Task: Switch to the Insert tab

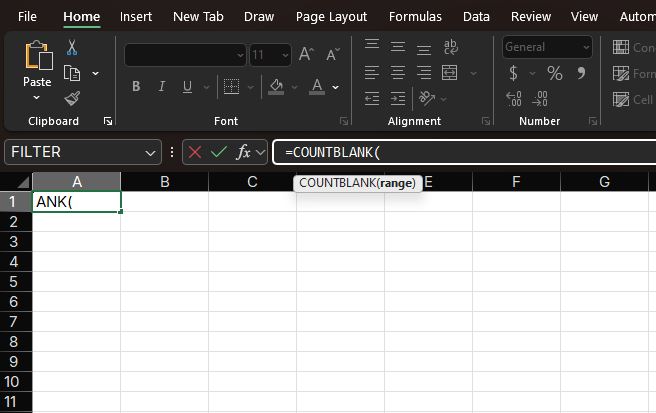Action: 136,16
